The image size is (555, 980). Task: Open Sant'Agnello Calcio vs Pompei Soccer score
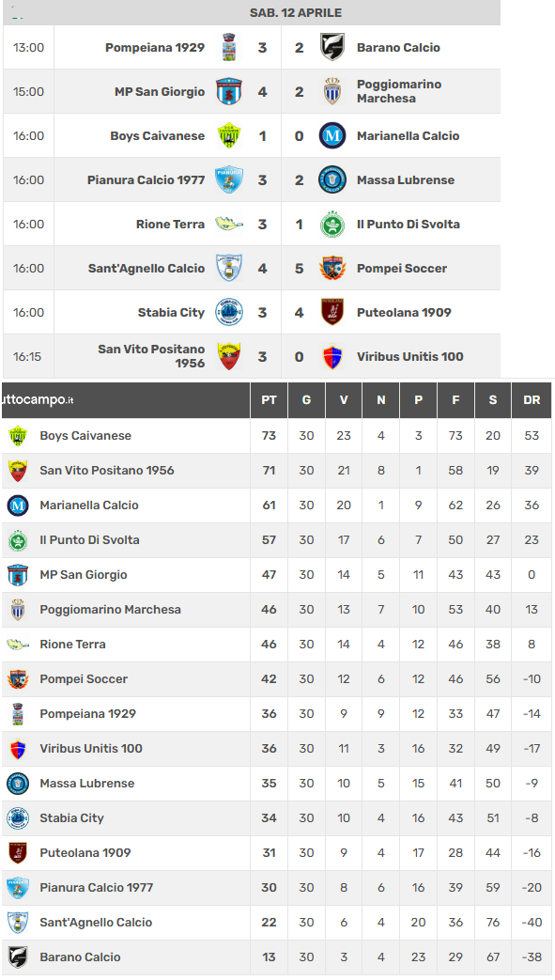coord(281,268)
